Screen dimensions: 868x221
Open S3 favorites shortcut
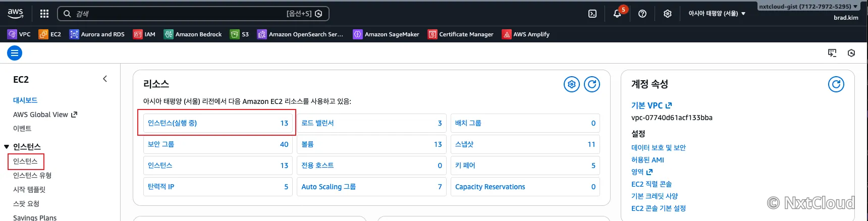point(240,34)
